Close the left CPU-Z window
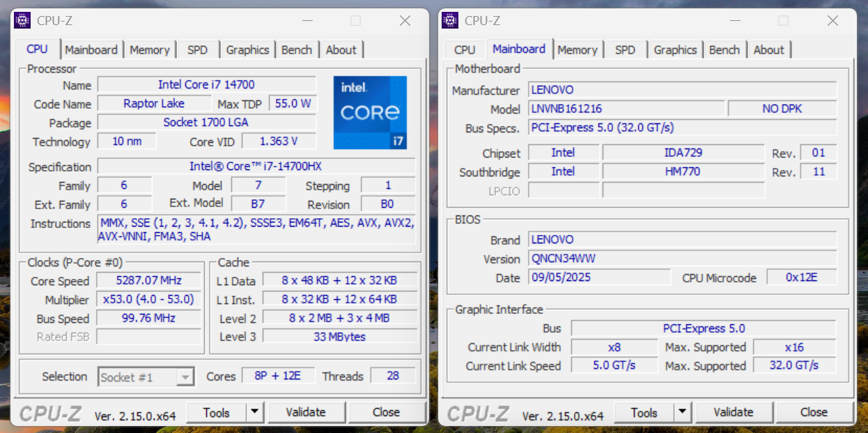Viewport: 868px width, 433px height. pos(405,21)
